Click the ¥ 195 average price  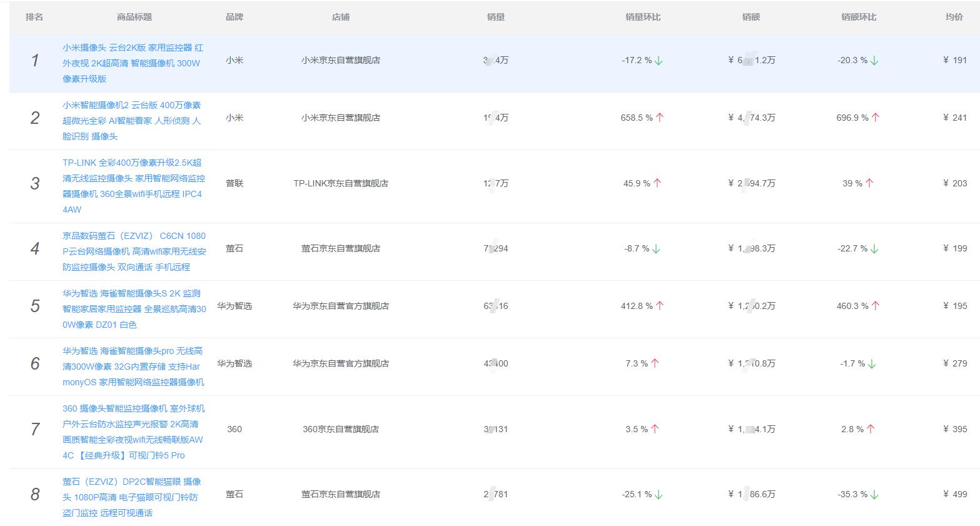click(955, 306)
